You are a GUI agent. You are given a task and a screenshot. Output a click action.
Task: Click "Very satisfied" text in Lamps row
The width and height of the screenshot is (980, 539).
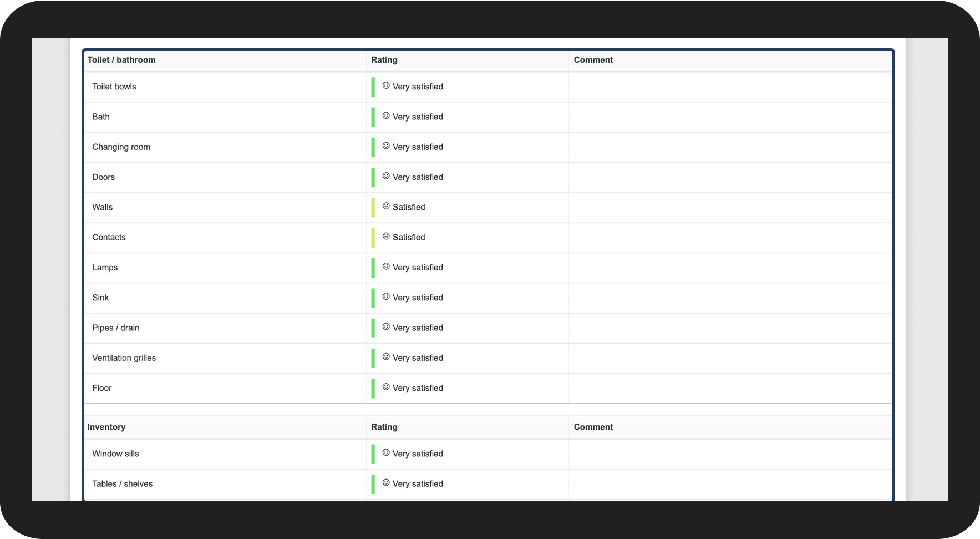[418, 268]
